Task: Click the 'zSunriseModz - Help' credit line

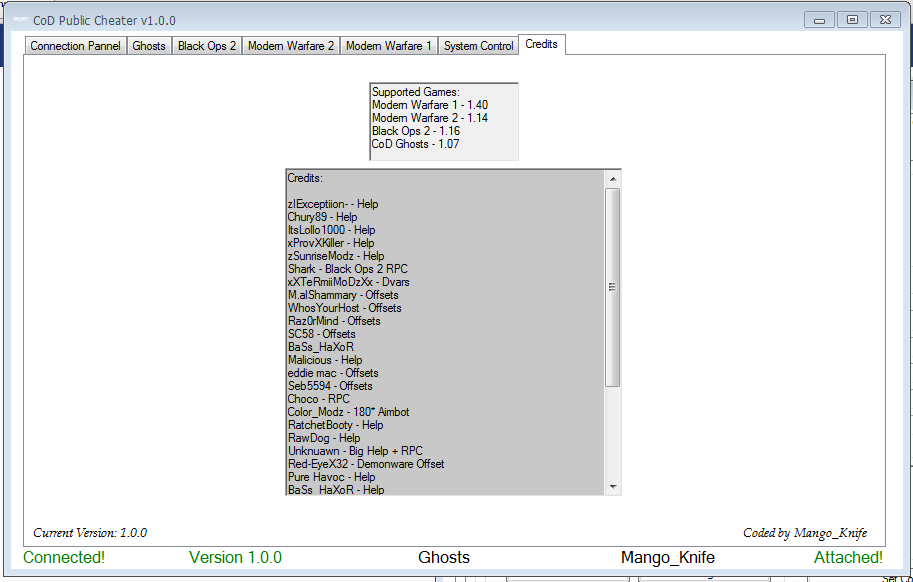Action: [336, 256]
